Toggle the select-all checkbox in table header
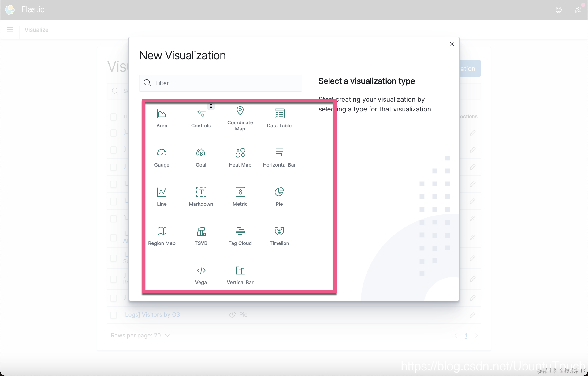Screen dimensions: 588x376 pos(114,117)
